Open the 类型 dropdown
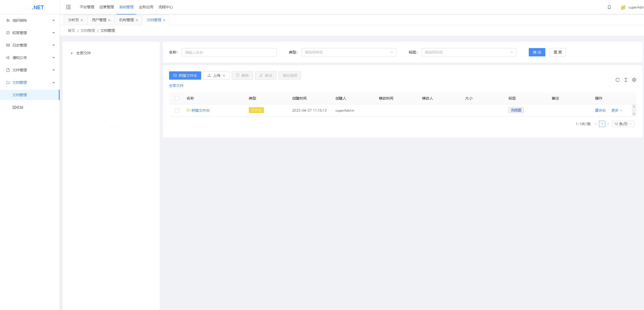 [x=349, y=52]
